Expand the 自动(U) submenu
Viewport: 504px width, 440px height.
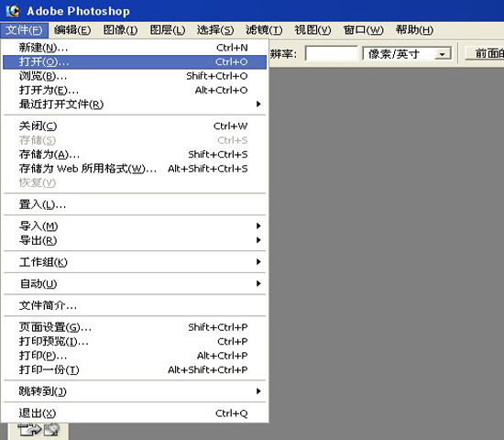coord(135,283)
